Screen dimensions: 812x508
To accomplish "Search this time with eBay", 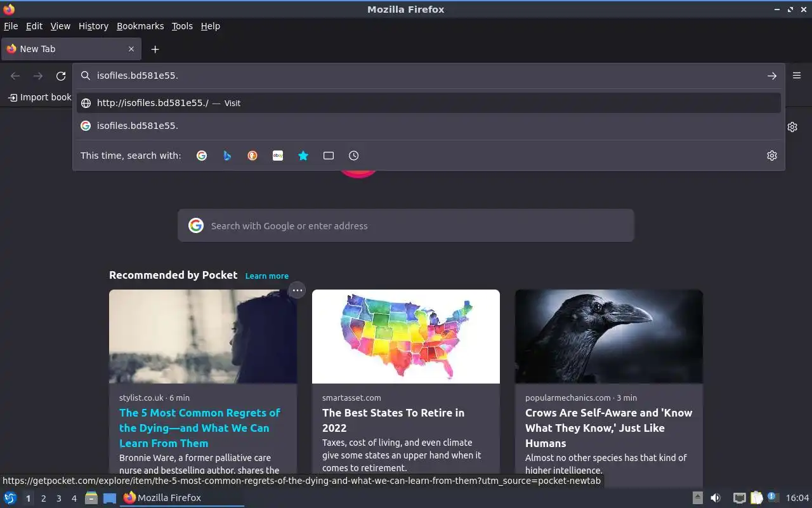I will tap(278, 156).
